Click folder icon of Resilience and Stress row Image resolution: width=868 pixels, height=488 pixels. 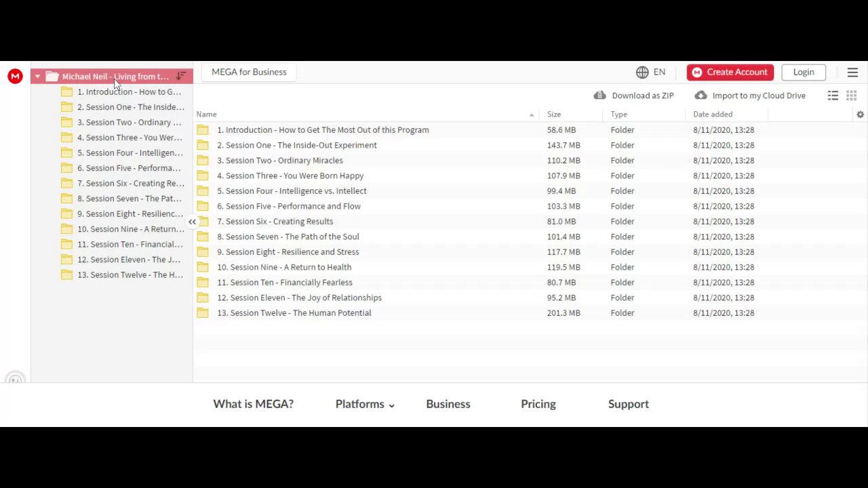click(203, 251)
